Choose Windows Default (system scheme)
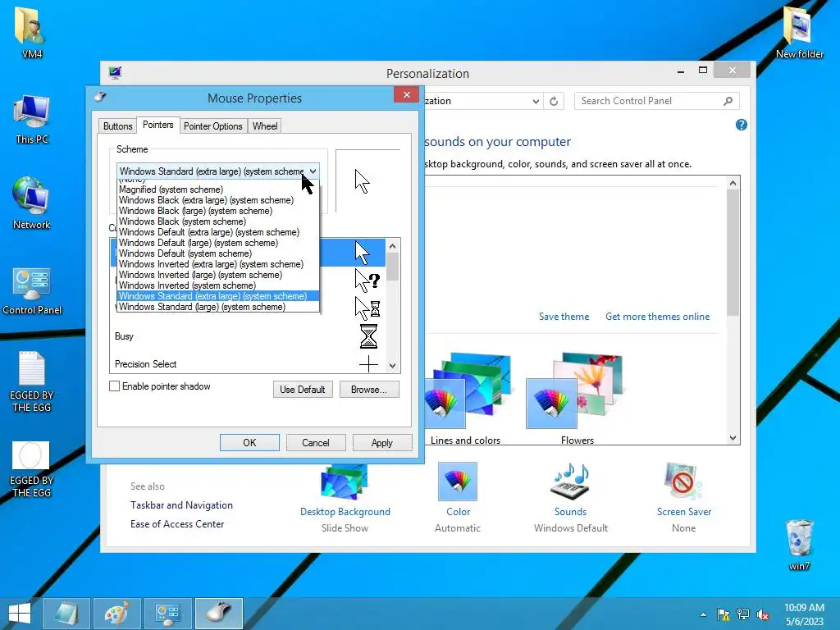Viewport: 840px width, 630px height. pos(218,253)
